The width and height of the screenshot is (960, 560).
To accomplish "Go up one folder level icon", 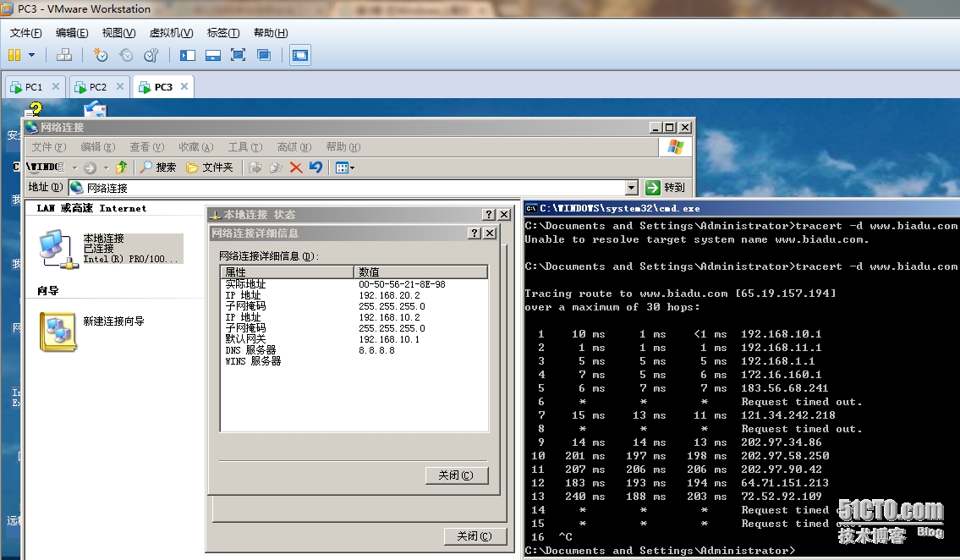I will pyautogui.click(x=122, y=167).
